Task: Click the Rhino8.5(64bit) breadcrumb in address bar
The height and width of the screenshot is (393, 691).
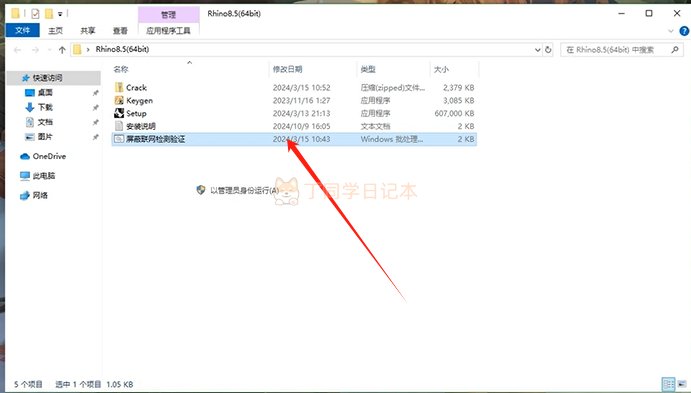Action: coord(122,49)
